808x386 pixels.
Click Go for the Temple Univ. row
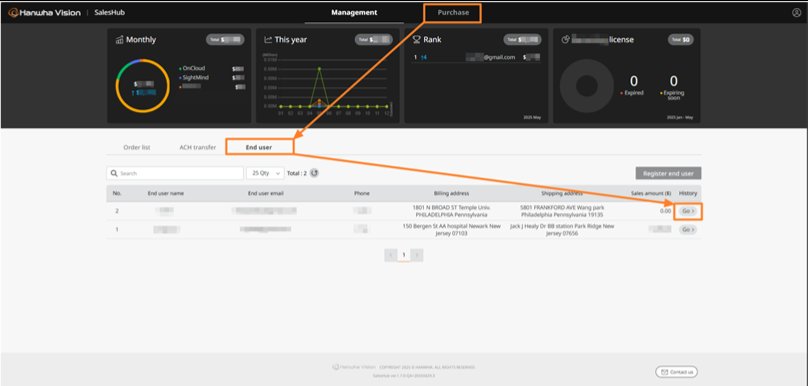[687, 211]
